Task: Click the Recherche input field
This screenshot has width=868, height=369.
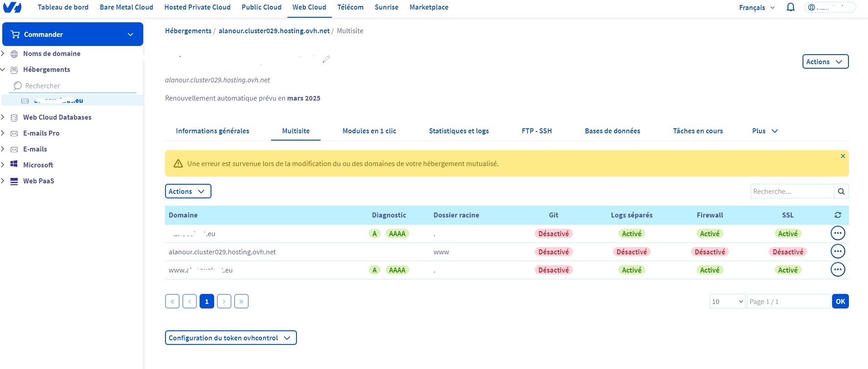Action: 792,192
